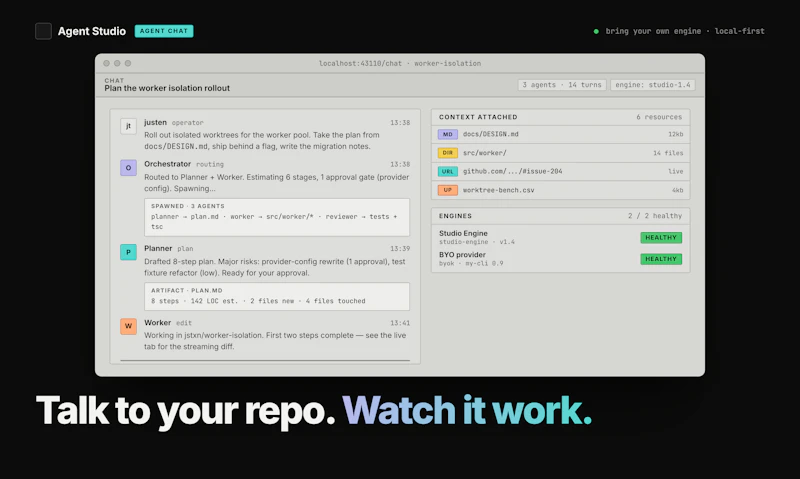
Task: Open worktree-bench.csv context resource
Action: [x=560, y=190]
